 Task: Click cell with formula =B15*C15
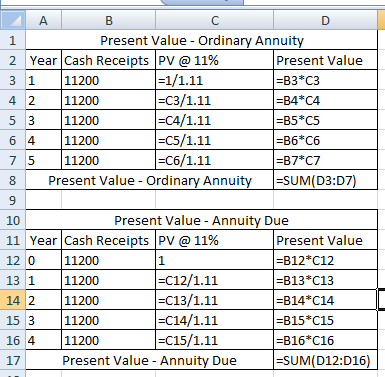click(326, 320)
